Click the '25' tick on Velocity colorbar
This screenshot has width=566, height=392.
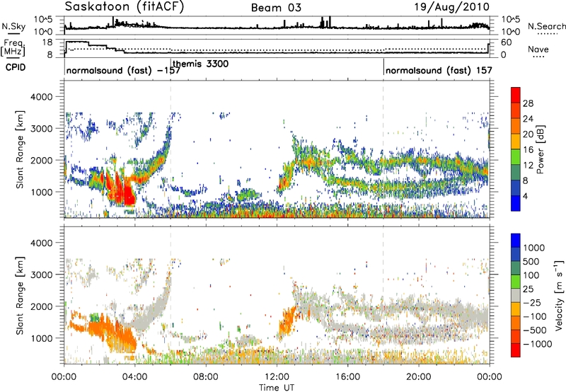click(528, 289)
